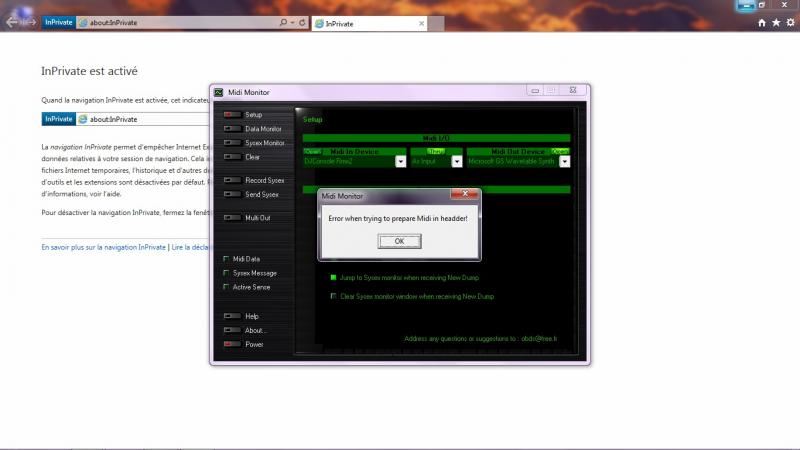This screenshot has height=450, width=800.
Task: Toggle the Active Sense checkbox
Action: click(x=226, y=287)
